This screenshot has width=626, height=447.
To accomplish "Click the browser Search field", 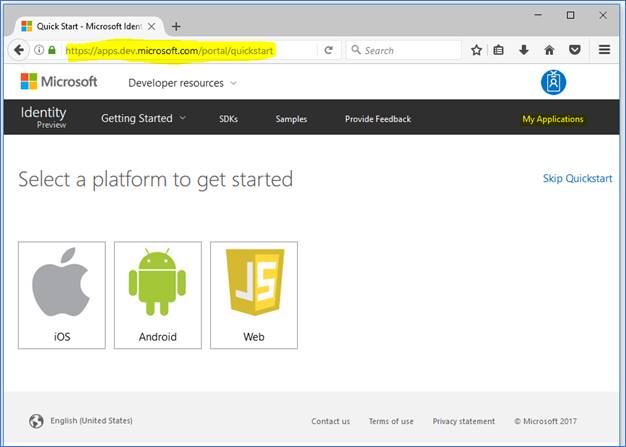I will (x=404, y=50).
